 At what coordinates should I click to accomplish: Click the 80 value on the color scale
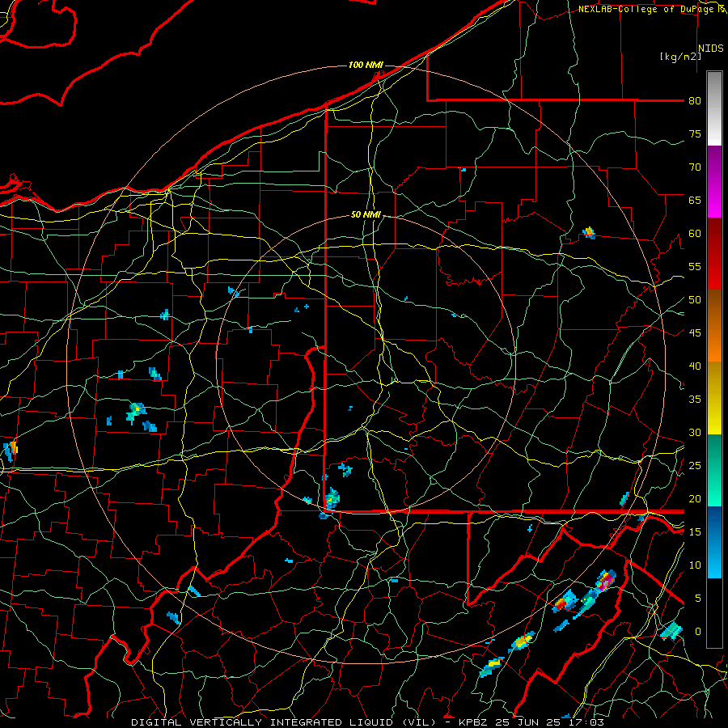coord(695,101)
